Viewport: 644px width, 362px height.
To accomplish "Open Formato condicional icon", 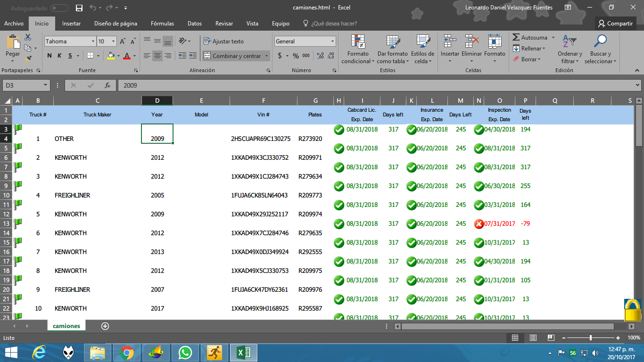I will (x=358, y=42).
